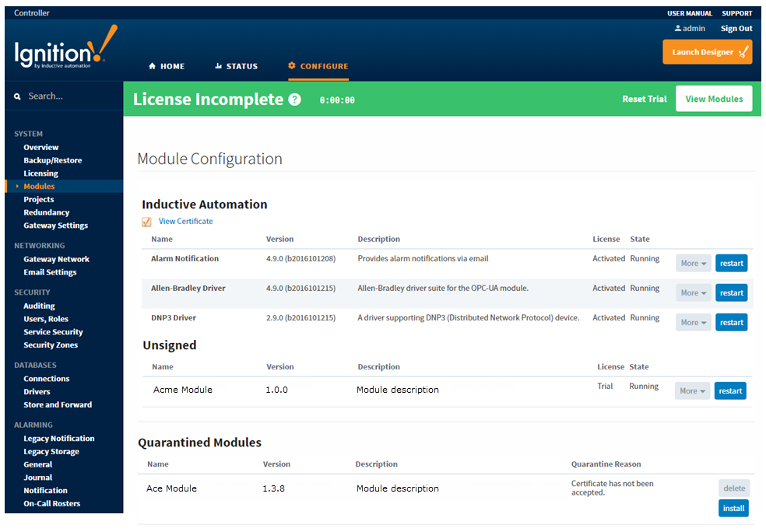Click the View Modules button

point(713,99)
